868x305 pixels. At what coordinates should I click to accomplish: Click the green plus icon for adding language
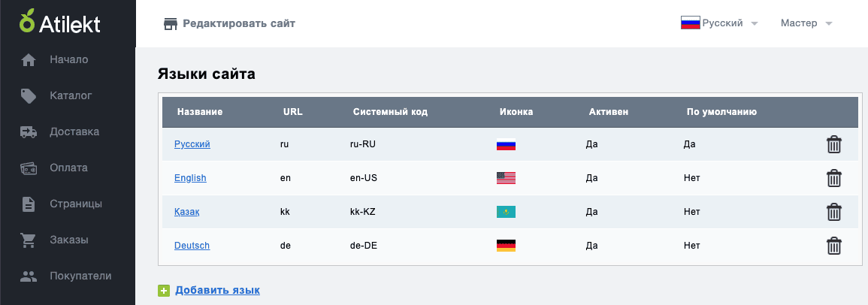coord(163,291)
